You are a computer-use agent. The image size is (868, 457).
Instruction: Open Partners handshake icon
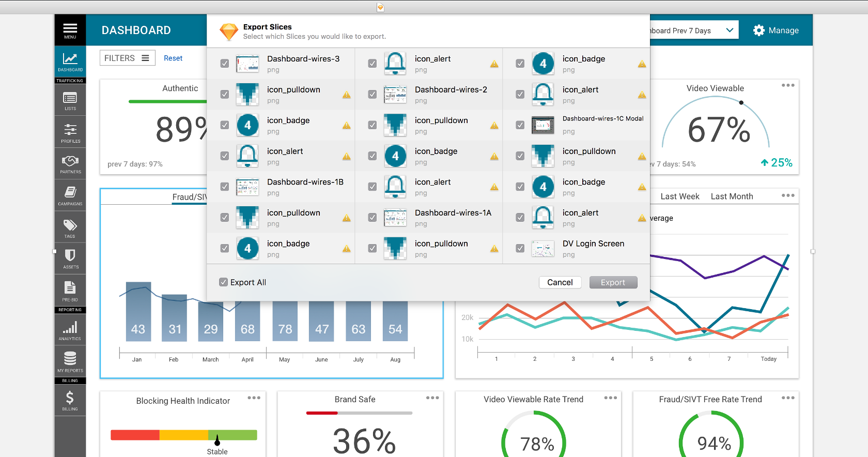coord(70,163)
